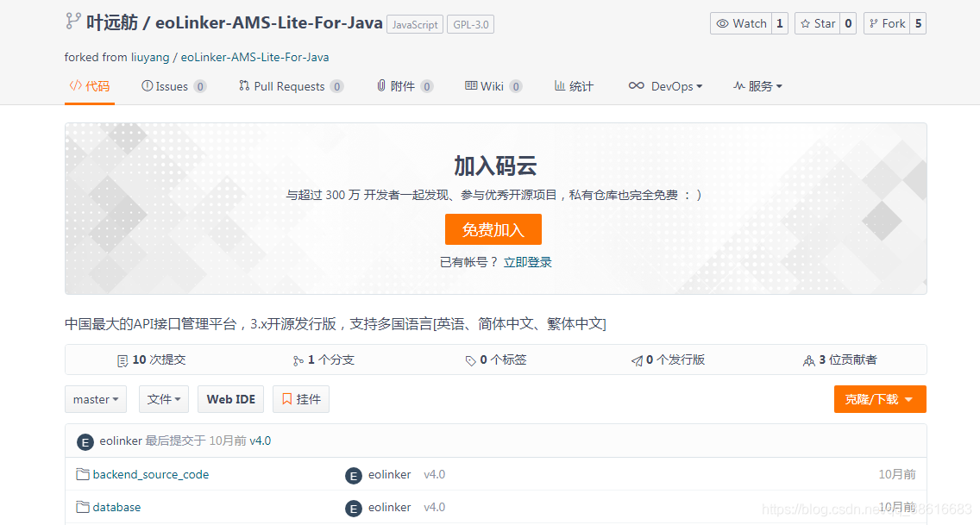Switch to the 附件 tab

pyautogui.click(x=405, y=86)
